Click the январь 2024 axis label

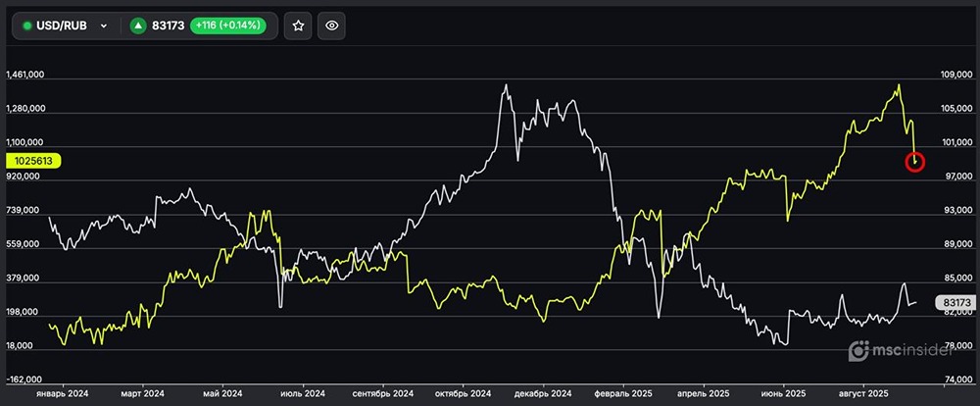tap(63, 393)
